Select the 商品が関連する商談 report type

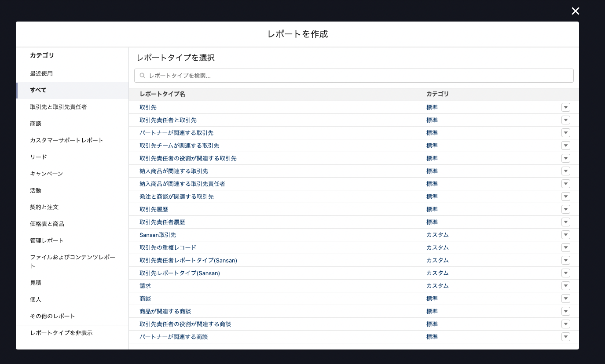coord(165,311)
